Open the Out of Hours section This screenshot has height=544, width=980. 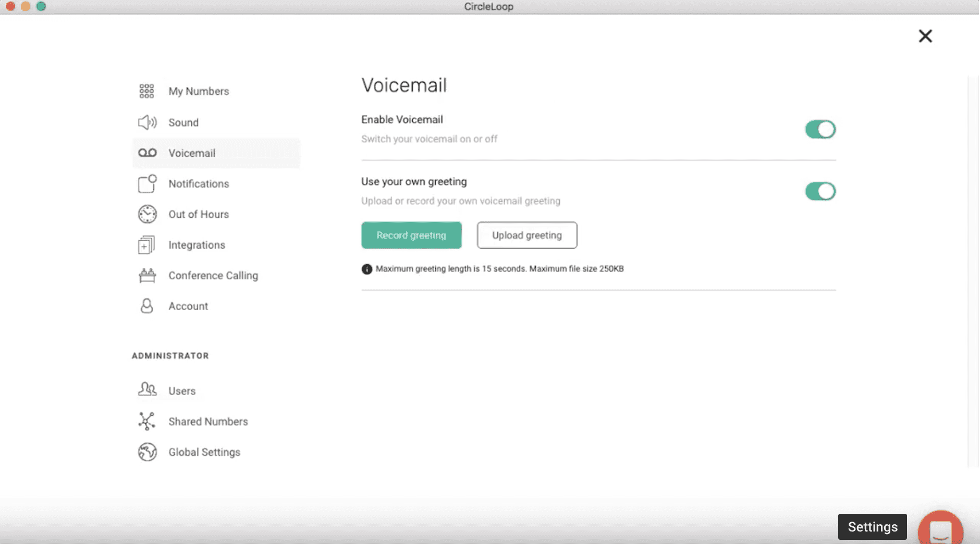pos(198,214)
